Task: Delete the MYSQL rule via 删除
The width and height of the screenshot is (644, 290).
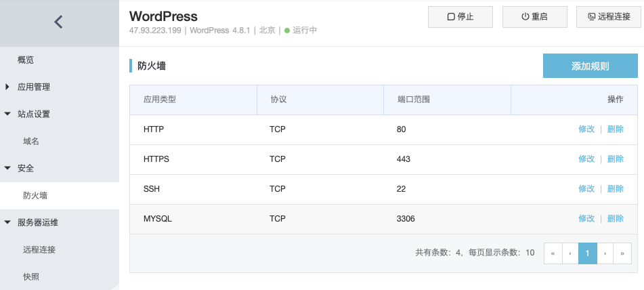Action: point(616,219)
